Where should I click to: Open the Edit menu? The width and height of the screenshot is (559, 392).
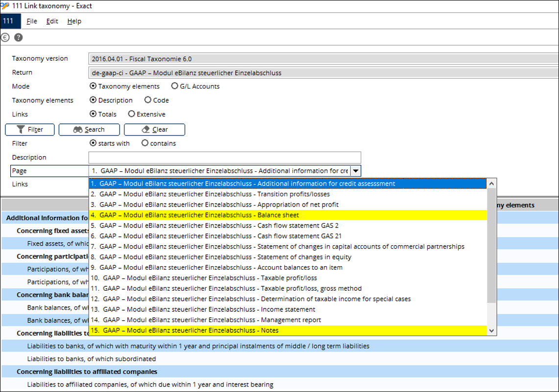[52, 22]
